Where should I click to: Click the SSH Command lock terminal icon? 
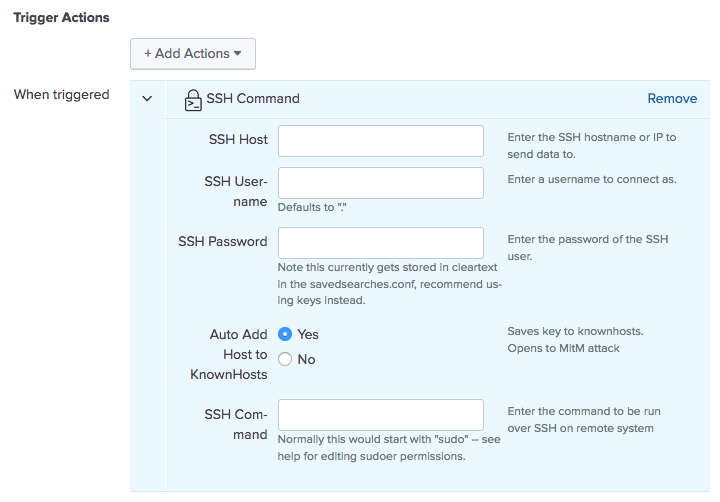pyautogui.click(x=193, y=99)
